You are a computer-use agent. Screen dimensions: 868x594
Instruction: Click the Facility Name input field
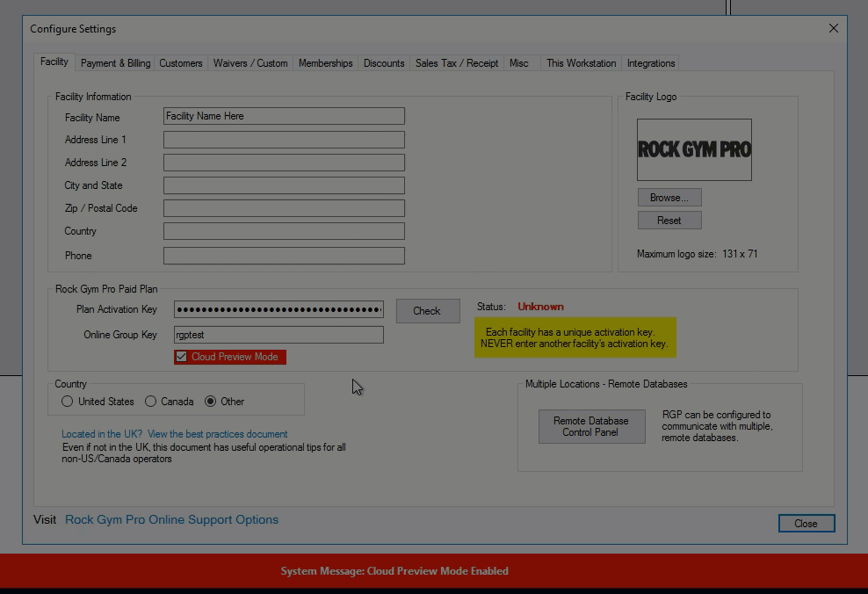(x=284, y=116)
